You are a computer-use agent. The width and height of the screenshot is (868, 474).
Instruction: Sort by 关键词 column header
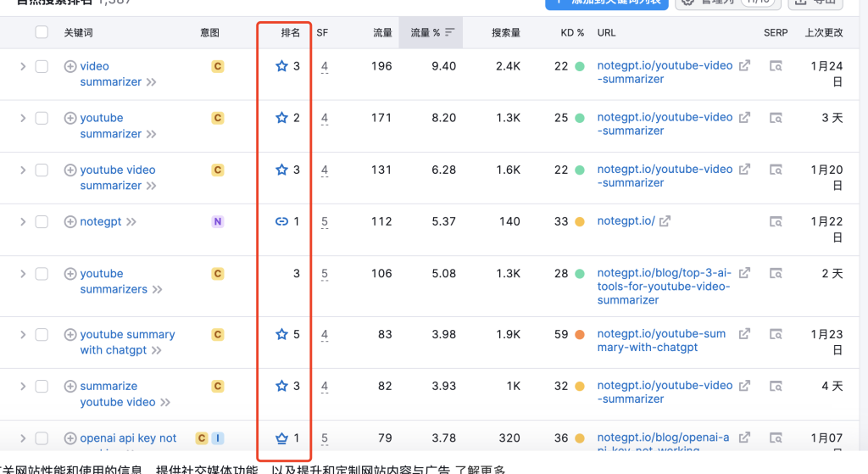pyautogui.click(x=78, y=33)
